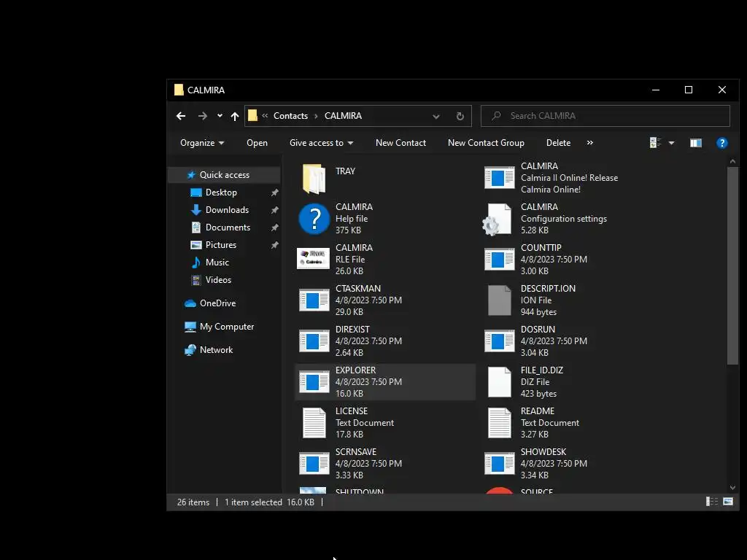The width and height of the screenshot is (747, 560).
Task: Select Quick access in navigation pane
Action: (225, 175)
